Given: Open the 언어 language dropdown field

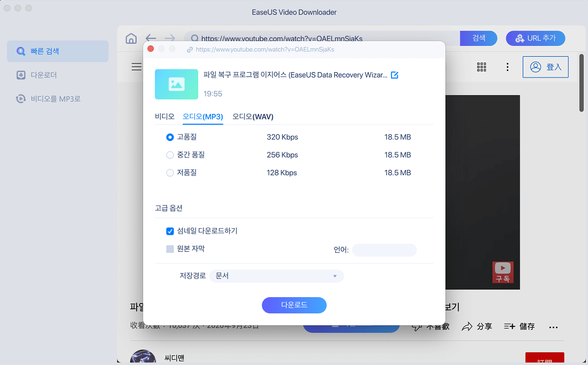Looking at the screenshot, I should pos(385,250).
